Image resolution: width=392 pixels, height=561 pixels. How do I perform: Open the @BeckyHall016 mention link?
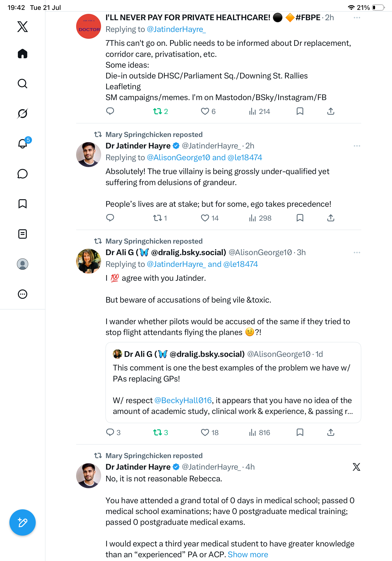183,400
